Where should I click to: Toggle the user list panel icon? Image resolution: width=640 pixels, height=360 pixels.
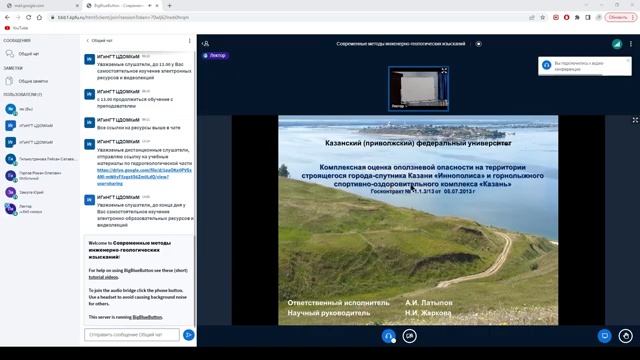(x=206, y=44)
